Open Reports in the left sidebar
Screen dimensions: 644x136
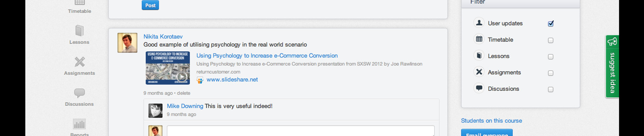(79, 127)
